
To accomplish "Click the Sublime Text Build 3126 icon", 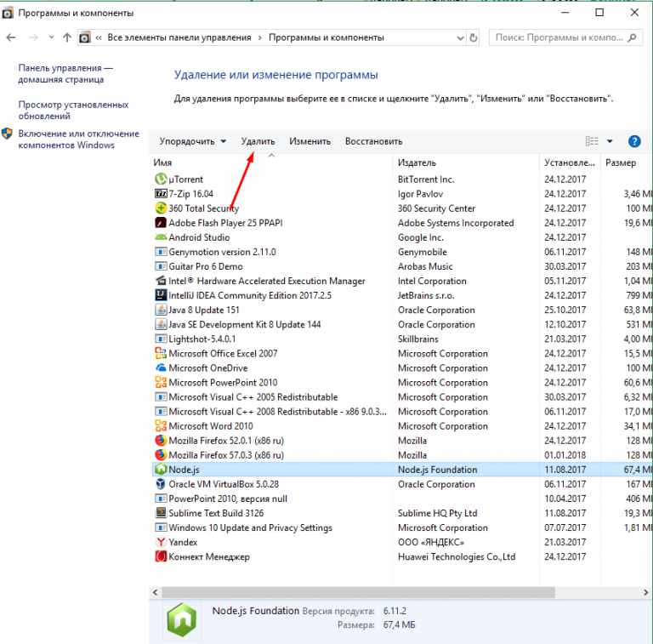I will (161, 513).
